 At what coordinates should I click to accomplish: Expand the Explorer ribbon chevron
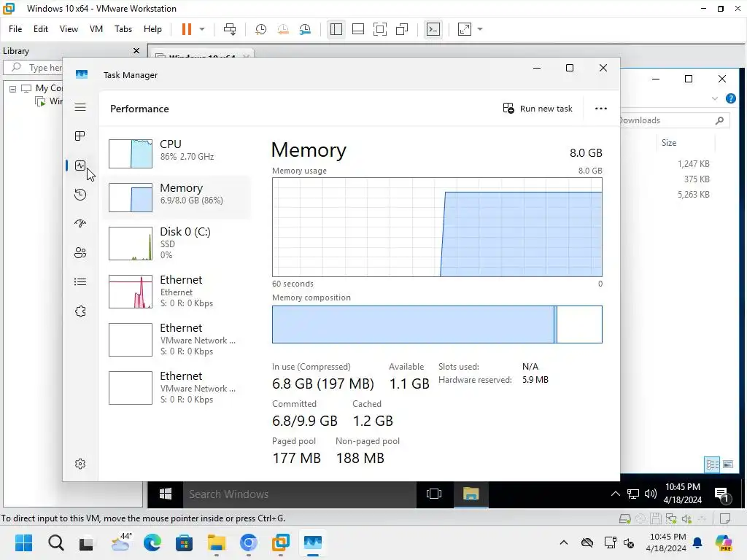pos(715,98)
